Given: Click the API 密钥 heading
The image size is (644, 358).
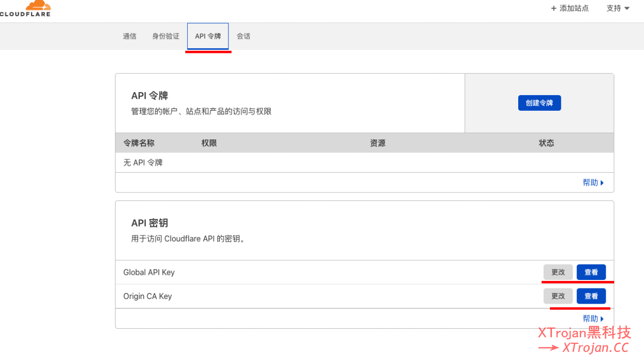Looking at the screenshot, I should (149, 223).
